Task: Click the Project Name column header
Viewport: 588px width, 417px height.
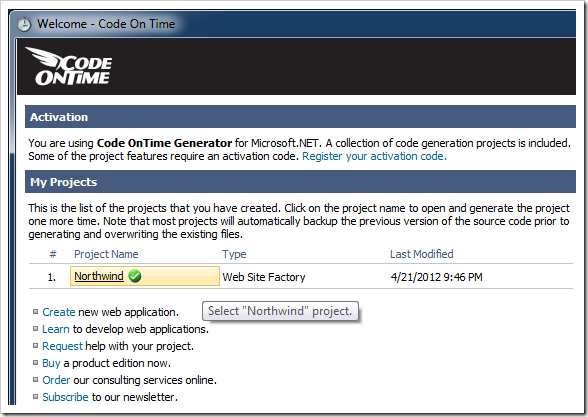Action: click(x=106, y=254)
